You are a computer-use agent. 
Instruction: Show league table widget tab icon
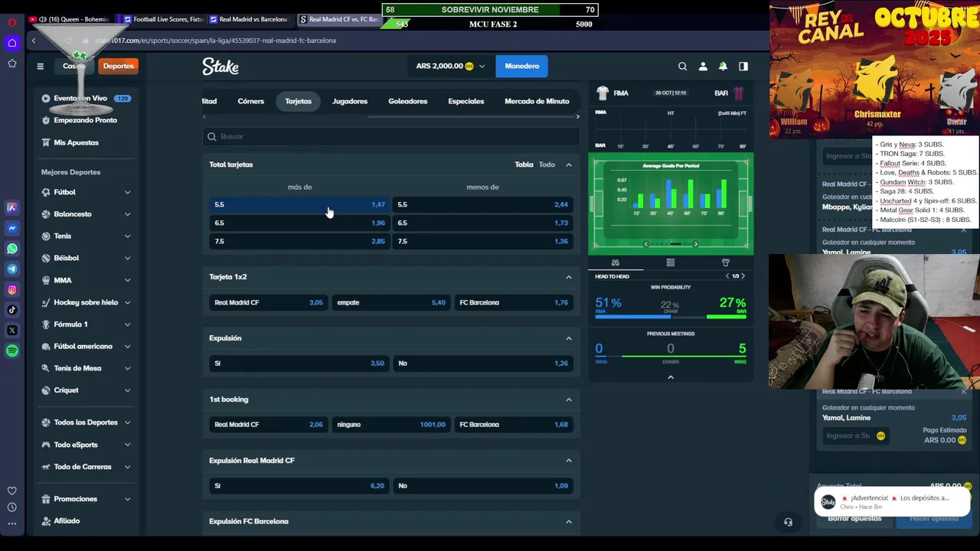point(670,262)
